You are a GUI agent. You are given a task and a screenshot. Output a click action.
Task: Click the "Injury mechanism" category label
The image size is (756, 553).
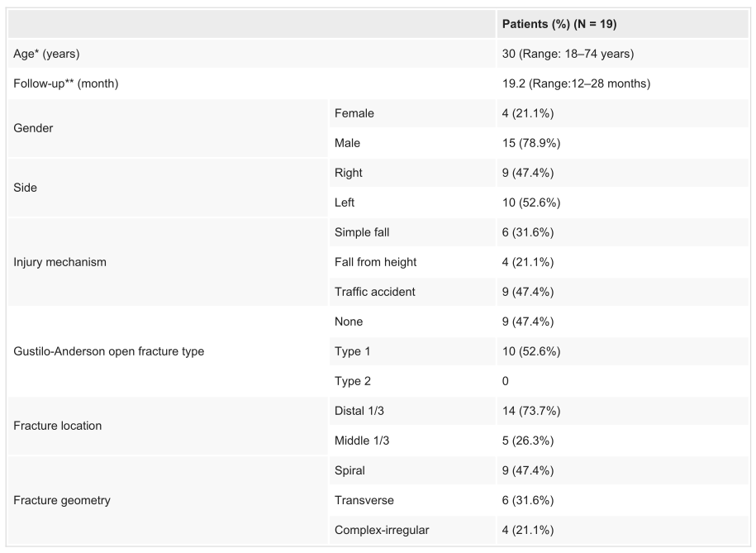point(60,262)
